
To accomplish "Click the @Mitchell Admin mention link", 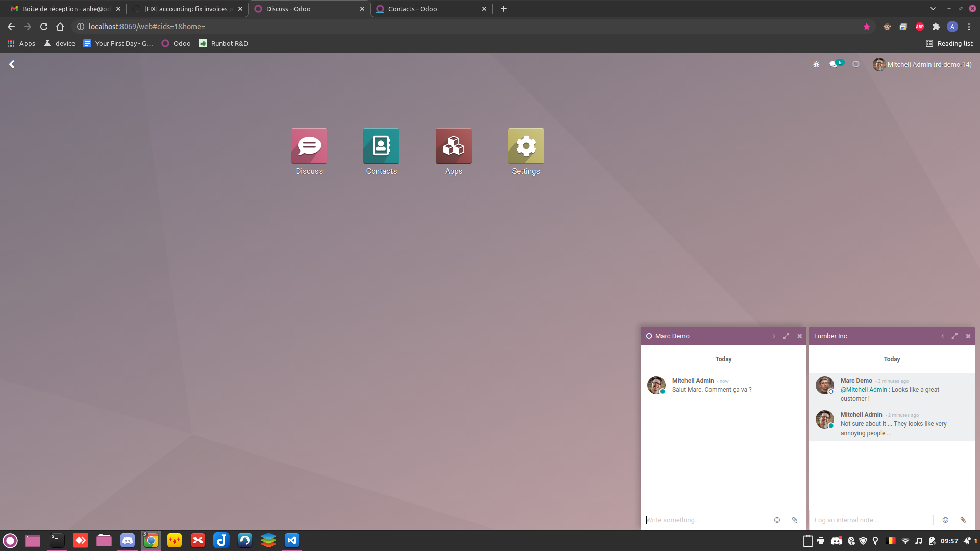I will pos(864,390).
